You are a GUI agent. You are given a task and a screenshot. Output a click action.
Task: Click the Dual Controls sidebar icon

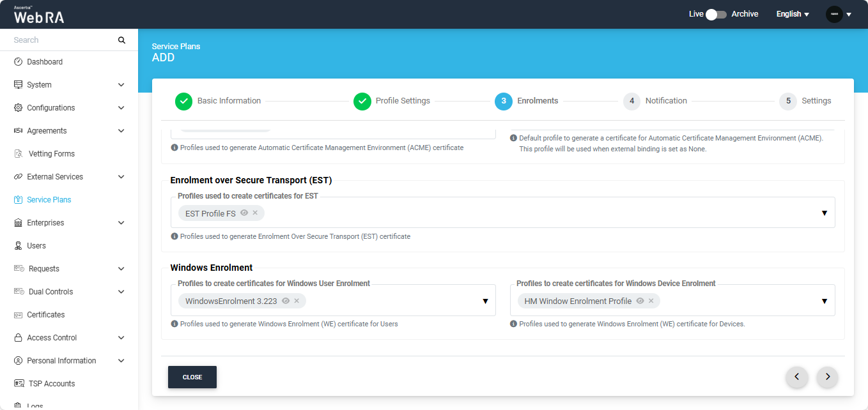tap(19, 292)
